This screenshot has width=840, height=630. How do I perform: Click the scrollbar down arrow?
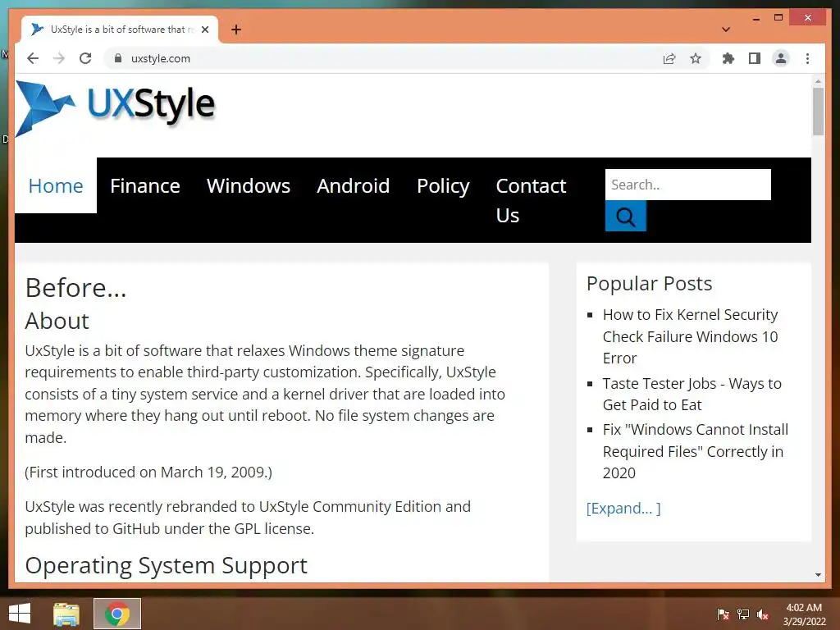(818, 575)
